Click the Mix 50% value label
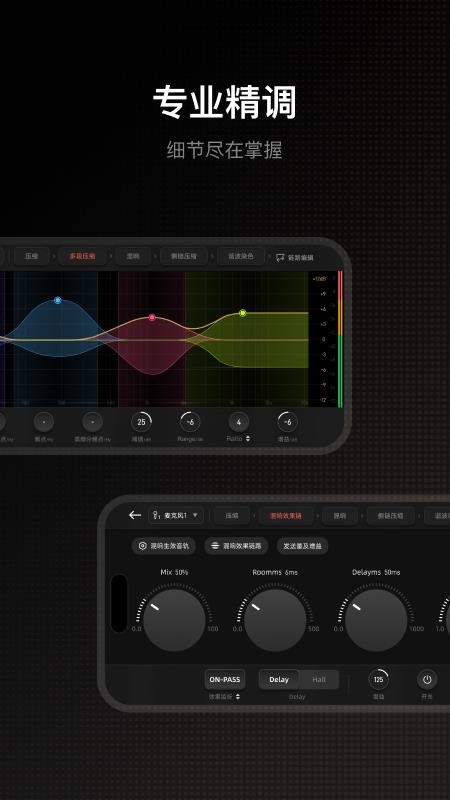Viewport: 450px width, 800px height. point(174,572)
